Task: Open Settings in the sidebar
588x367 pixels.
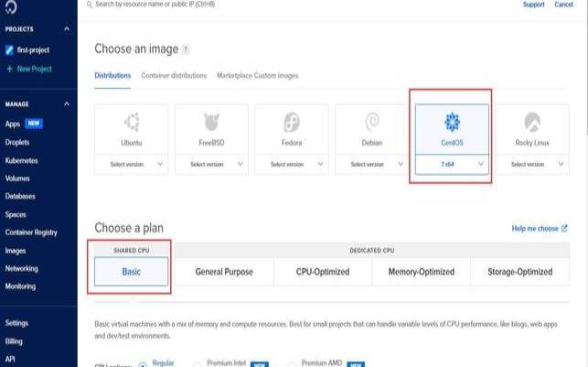Action: click(16, 323)
